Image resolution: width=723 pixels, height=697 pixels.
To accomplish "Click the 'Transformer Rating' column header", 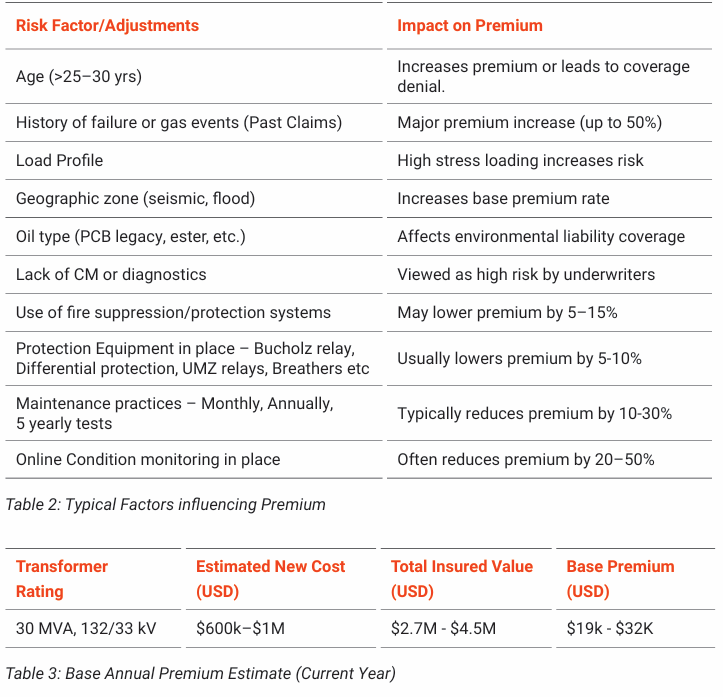I will point(62,578).
